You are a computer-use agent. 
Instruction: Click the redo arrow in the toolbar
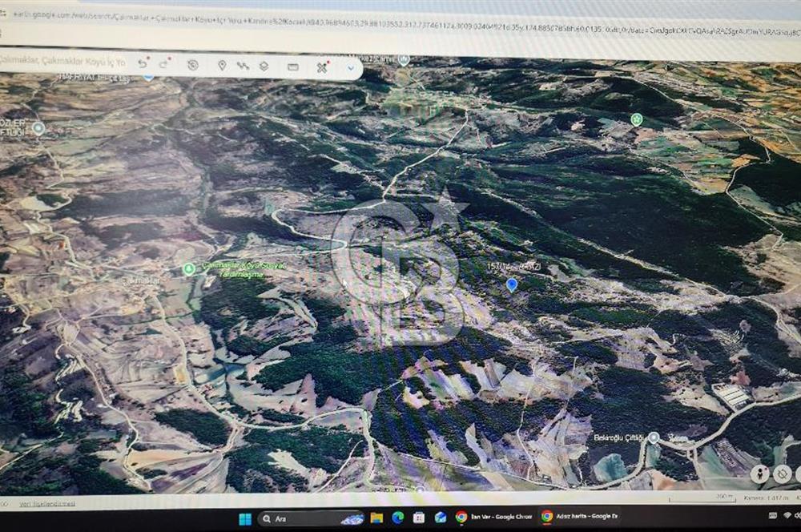(164, 64)
